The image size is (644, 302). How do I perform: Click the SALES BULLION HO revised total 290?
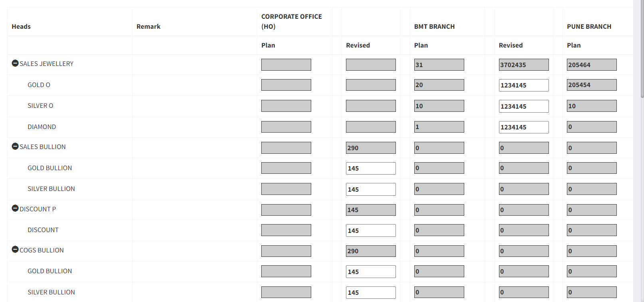coord(371,148)
